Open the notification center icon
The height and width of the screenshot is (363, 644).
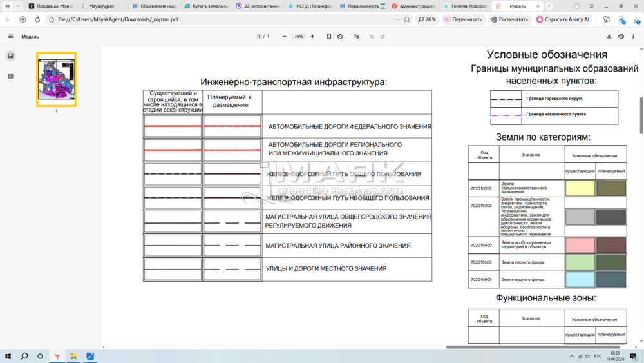634,357
